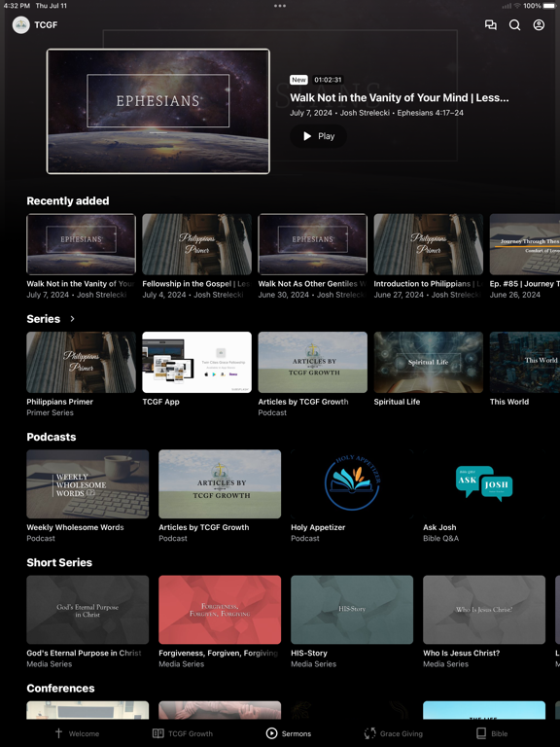Open Articles by TCGF Growth podcast card
The height and width of the screenshot is (747, 560).
pos(220,484)
